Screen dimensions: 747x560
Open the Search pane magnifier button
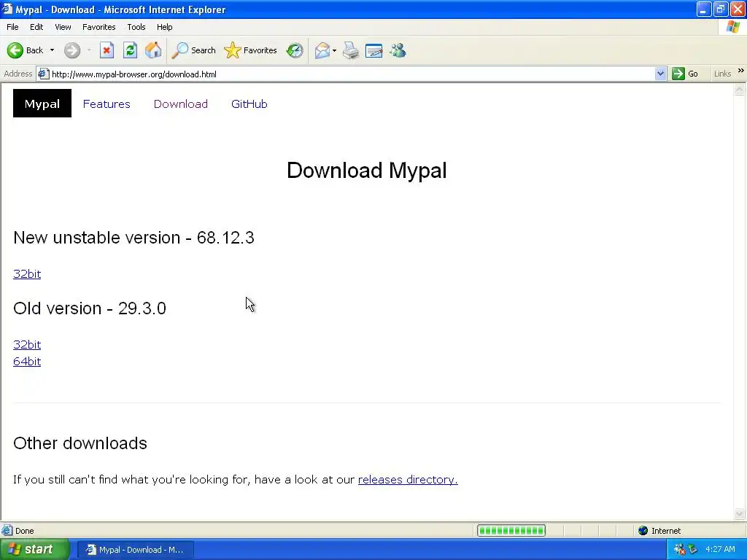coord(193,50)
